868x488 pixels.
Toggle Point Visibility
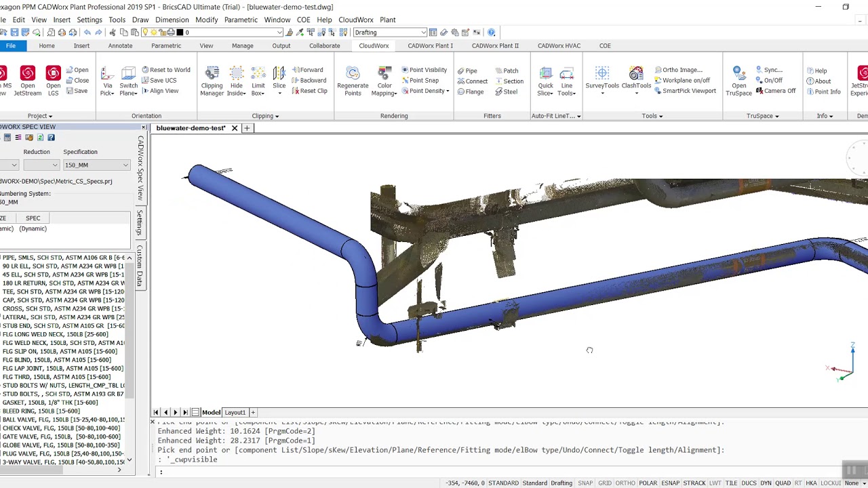pos(424,70)
